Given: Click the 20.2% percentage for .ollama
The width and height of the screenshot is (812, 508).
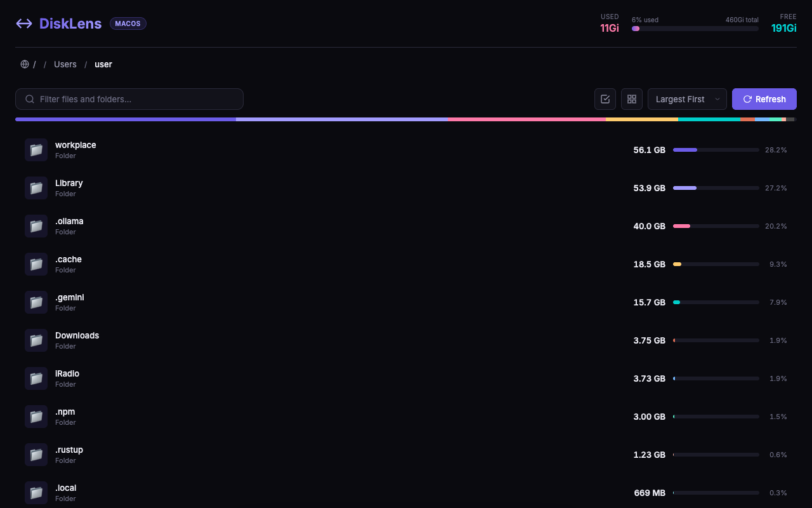Looking at the screenshot, I should pos(776,226).
